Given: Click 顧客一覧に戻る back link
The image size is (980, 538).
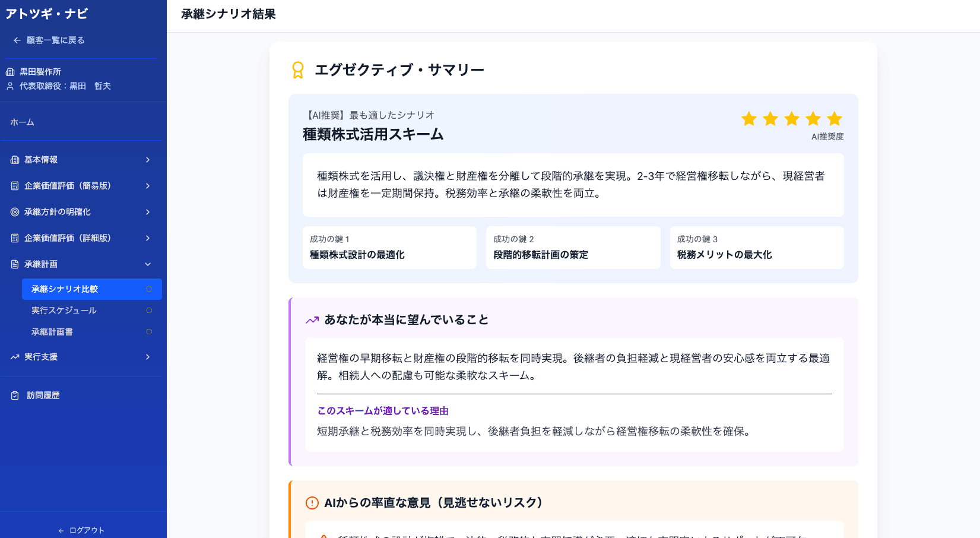Looking at the screenshot, I should tap(50, 40).
